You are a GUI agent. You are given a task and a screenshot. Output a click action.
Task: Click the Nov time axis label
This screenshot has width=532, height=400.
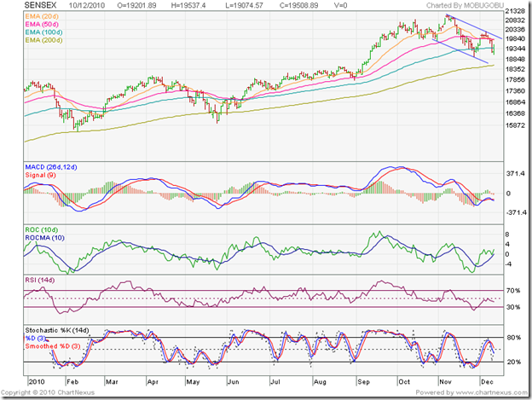445,382
